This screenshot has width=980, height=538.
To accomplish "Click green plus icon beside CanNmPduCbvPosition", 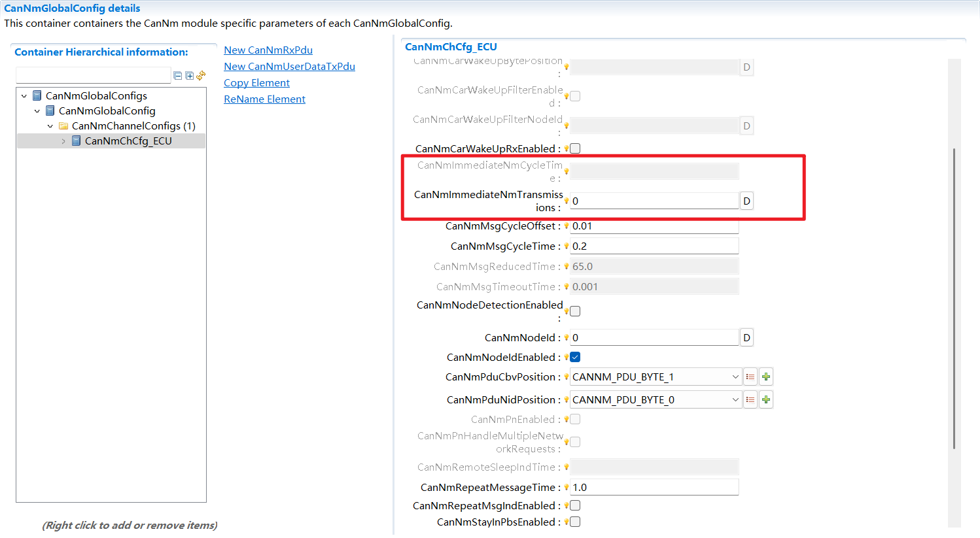I will (x=766, y=377).
